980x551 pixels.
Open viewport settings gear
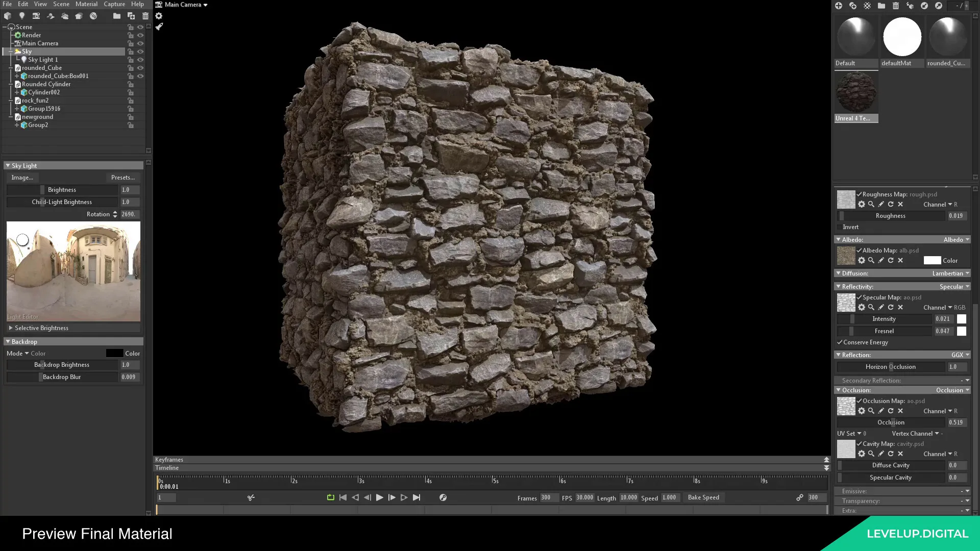tap(159, 16)
